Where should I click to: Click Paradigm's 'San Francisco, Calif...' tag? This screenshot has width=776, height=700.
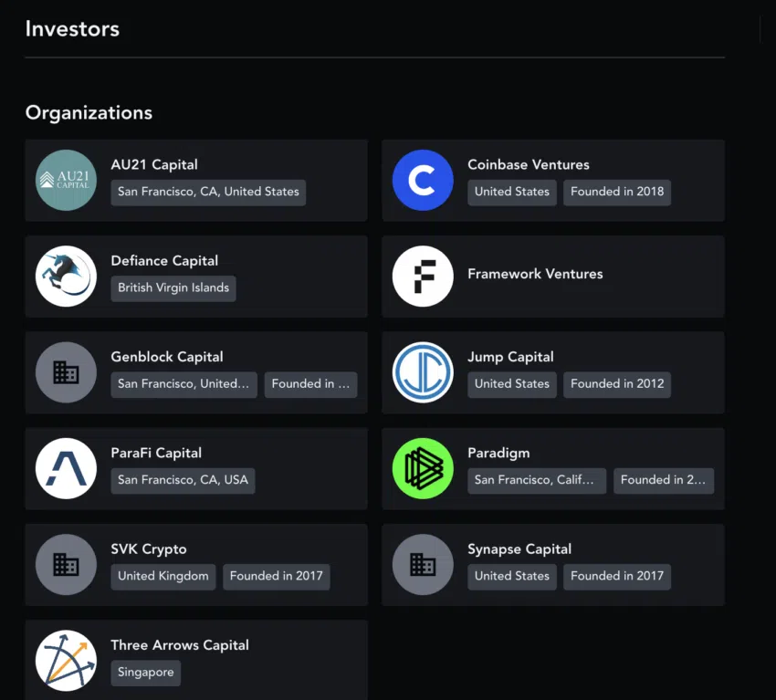coord(537,480)
